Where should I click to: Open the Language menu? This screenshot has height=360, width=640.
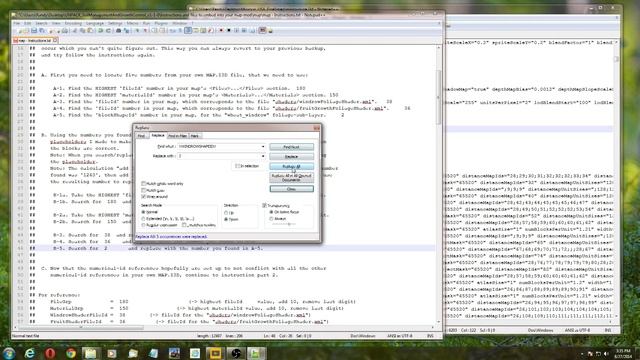click(95, 23)
